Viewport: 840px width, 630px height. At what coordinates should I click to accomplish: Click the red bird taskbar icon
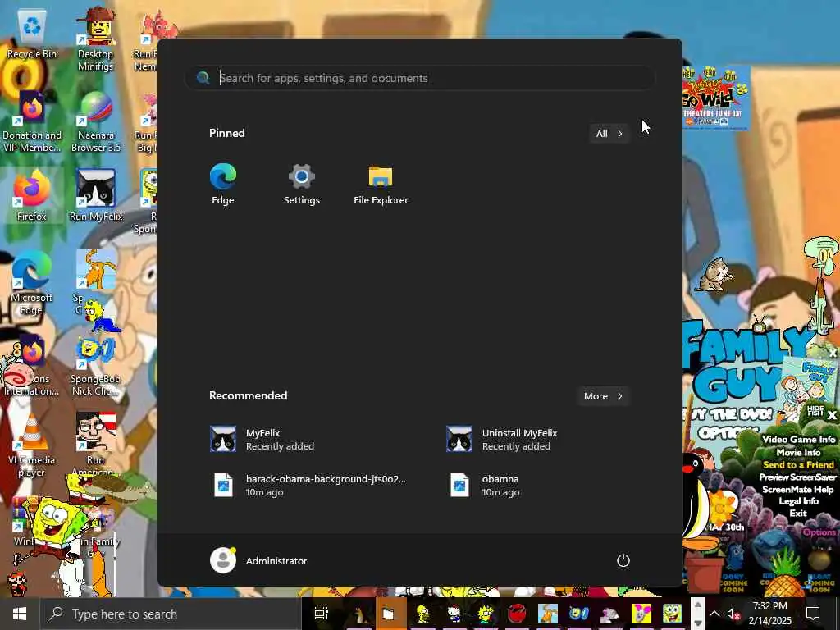[517, 614]
